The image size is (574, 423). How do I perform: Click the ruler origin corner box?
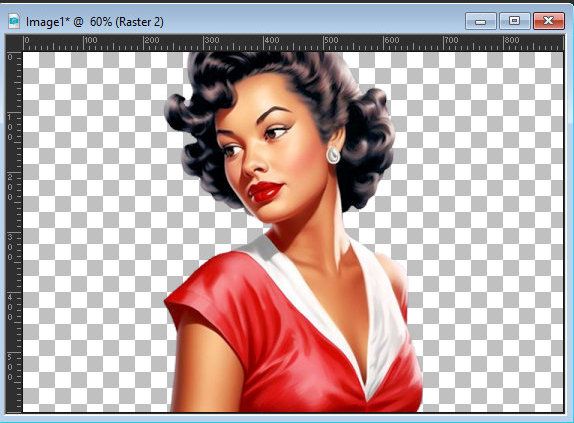14,43
